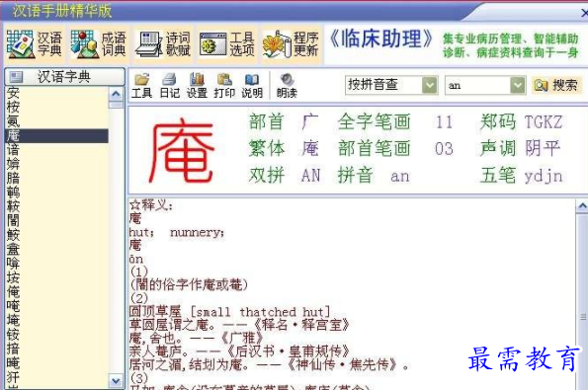Expand the 按拼音查 lookup method dropdown
The width and height of the screenshot is (588, 390).
[x=429, y=85]
